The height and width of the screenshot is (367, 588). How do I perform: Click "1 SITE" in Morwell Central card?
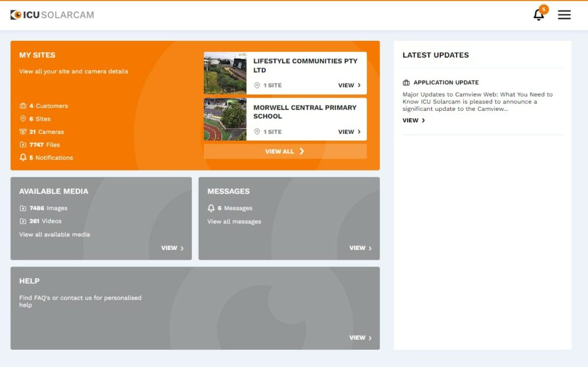click(x=272, y=132)
